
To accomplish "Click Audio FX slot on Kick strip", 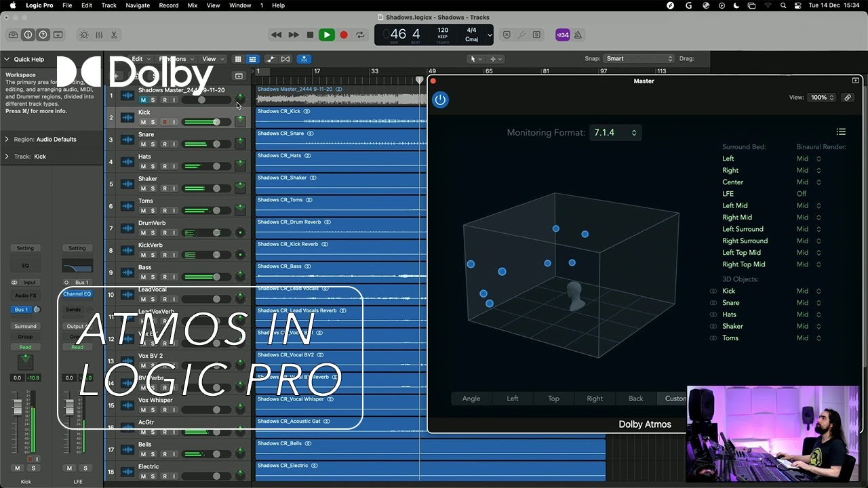I will (25, 296).
